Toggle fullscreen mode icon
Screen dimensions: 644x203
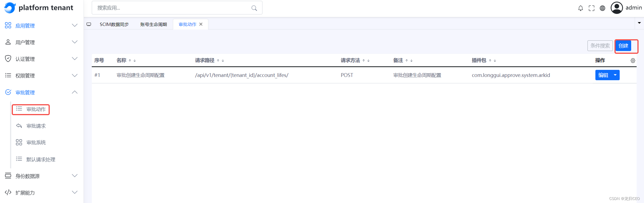click(591, 8)
